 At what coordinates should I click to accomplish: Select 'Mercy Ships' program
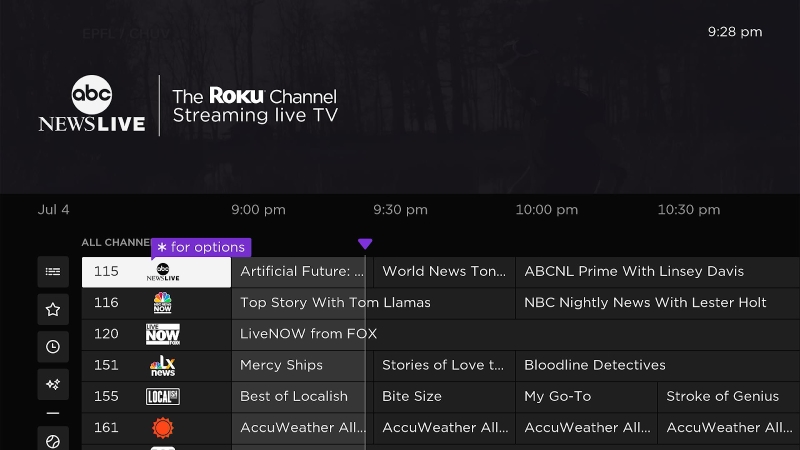[302, 365]
